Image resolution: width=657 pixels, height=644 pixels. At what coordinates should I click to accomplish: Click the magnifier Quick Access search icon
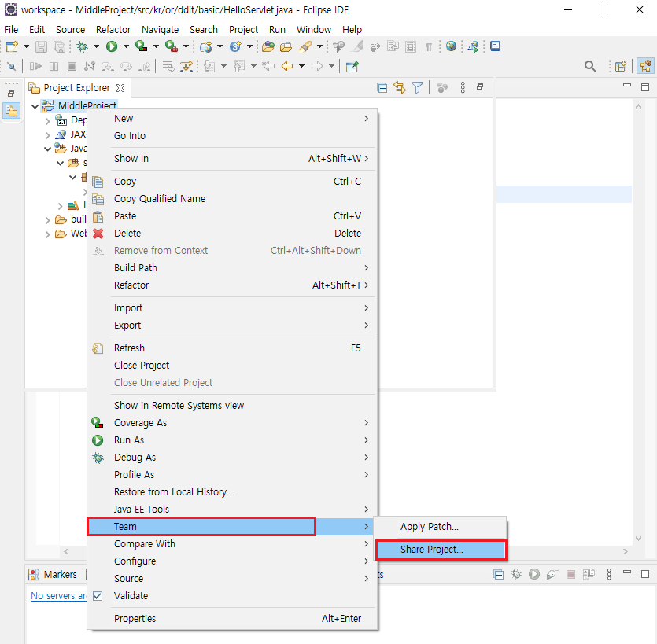coord(590,66)
